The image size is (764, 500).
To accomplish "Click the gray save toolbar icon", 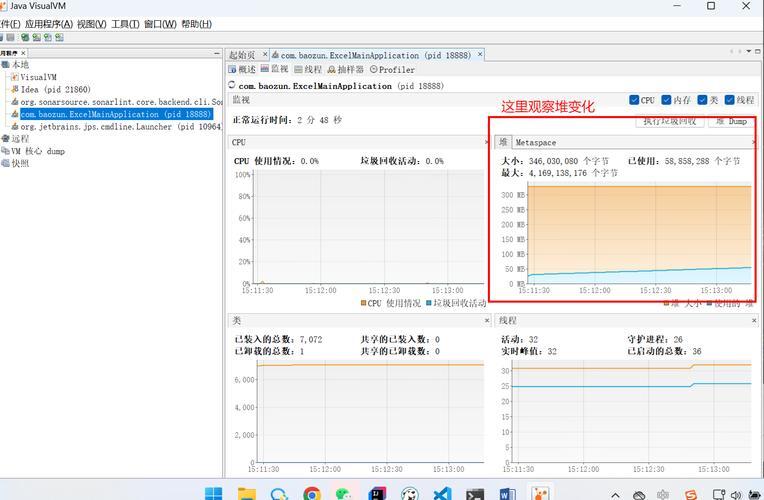I will [x=10, y=38].
